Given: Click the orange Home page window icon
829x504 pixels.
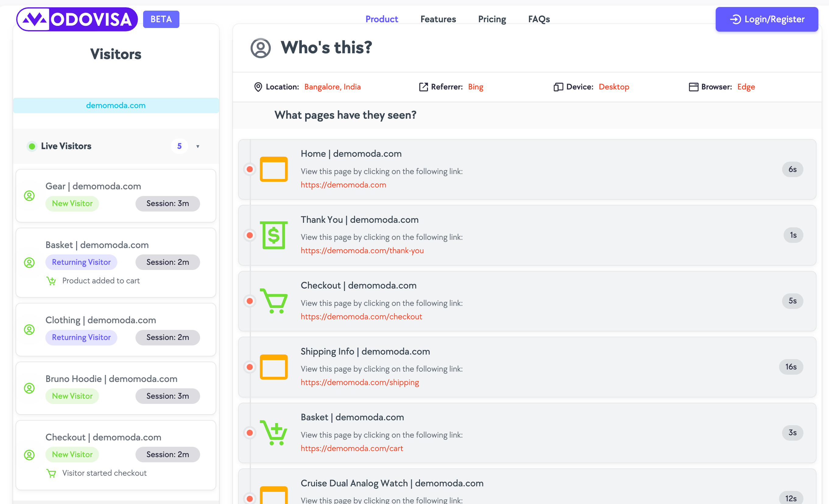Looking at the screenshot, I should point(273,169).
